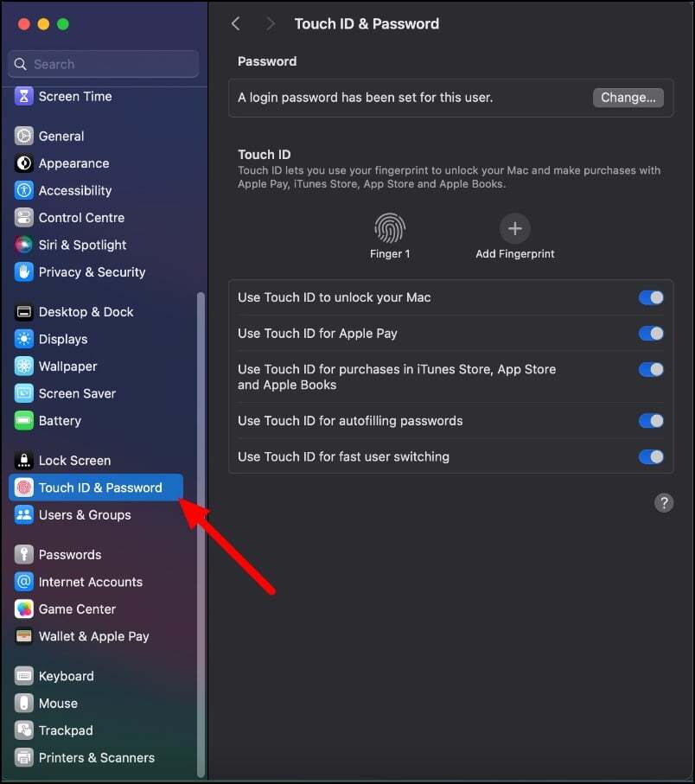The width and height of the screenshot is (695, 784).
Task: Click the Users & Groups icon
Action: click(23, 514)
